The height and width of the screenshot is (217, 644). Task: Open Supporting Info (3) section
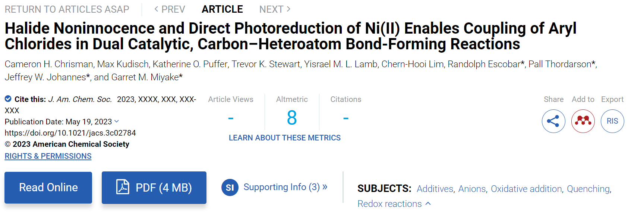click(x=285, y=187)
